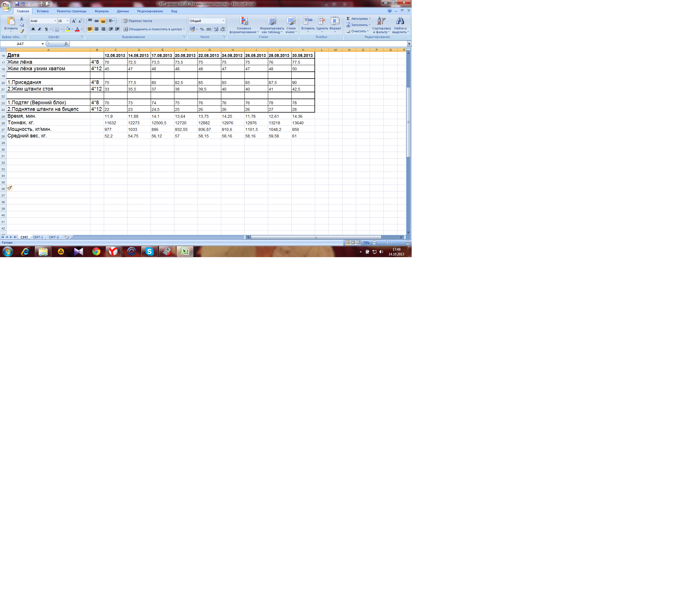Screen dimensions: 693x616
Task: Click the Format Painter brush icon
Action: 22,31
